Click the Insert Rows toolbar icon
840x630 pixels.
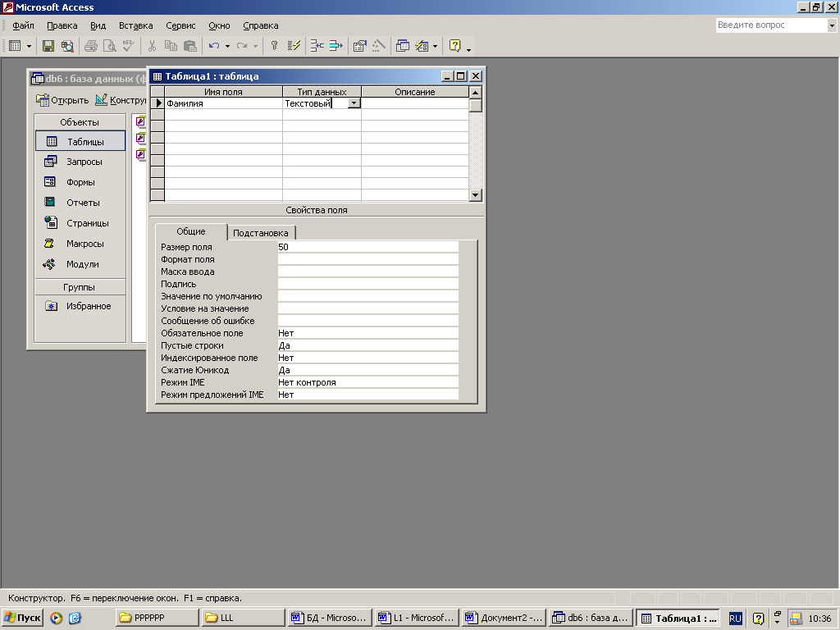(x=317, y=46)
